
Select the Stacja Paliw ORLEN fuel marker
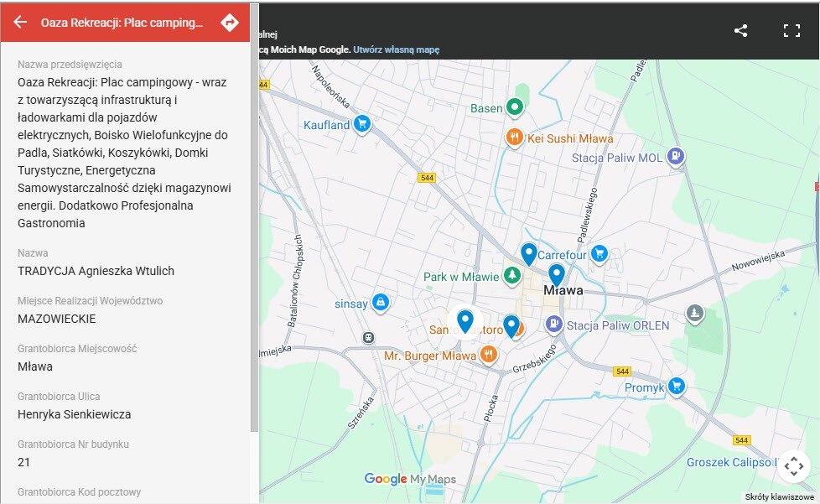[553, 324]
